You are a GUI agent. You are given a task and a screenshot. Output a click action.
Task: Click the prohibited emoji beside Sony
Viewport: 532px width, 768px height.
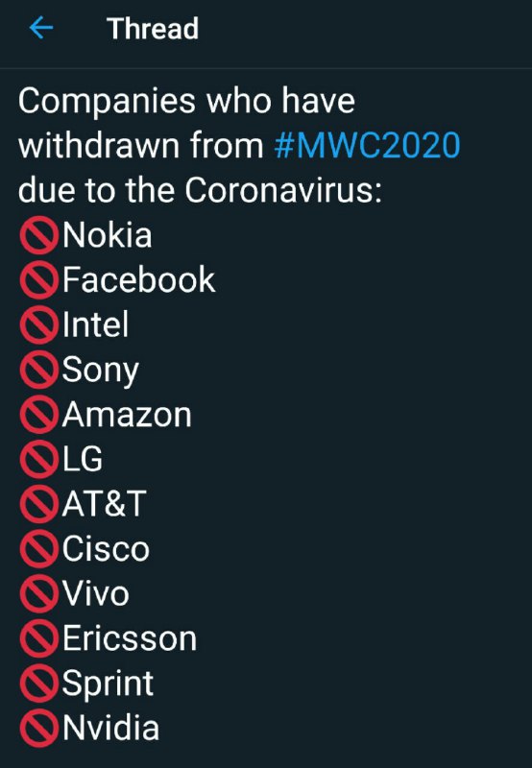39,370
